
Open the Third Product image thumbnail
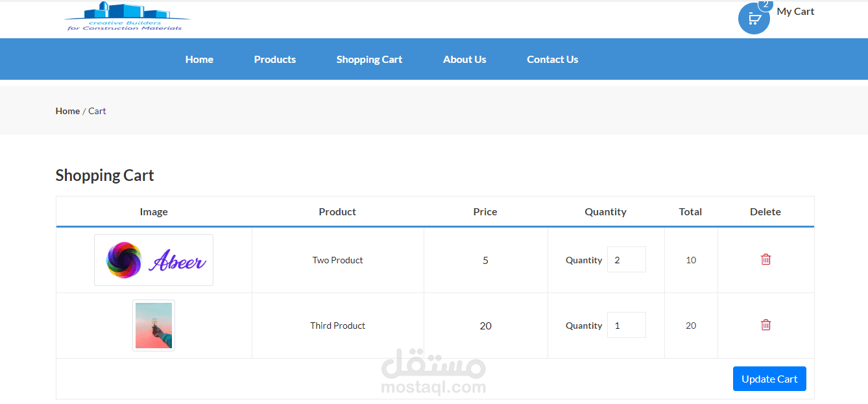coord(154,326)
